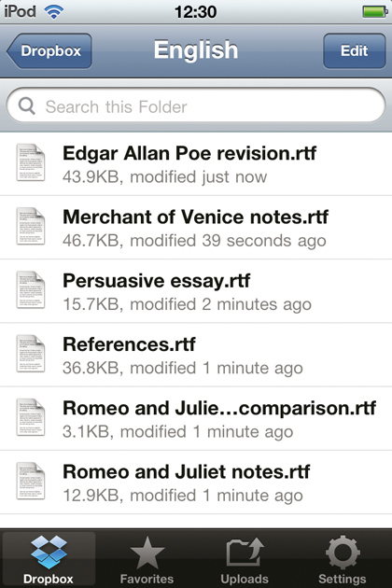
Task: Tap the References.rtf document icon
Action: coord(31,354)
